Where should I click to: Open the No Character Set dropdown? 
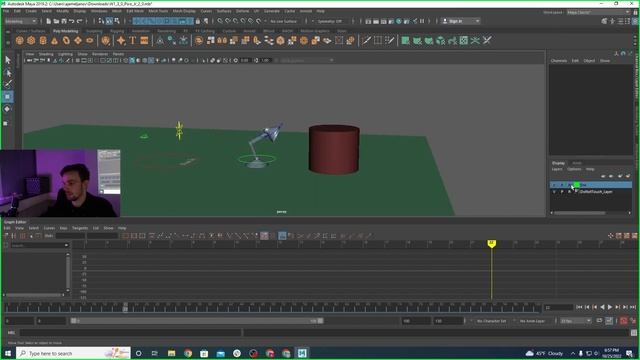click(492, 321)
